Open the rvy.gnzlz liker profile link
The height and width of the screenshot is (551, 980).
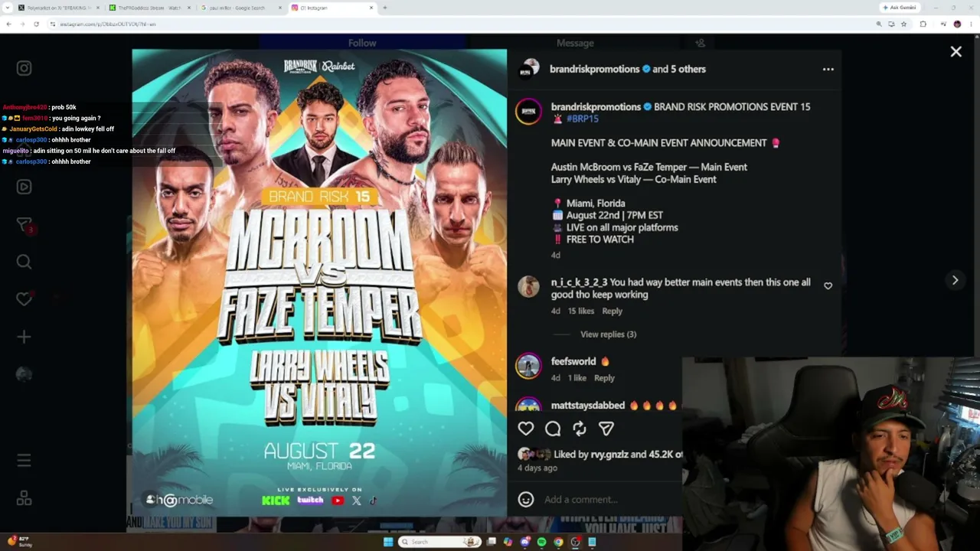(x=609, y=455)
